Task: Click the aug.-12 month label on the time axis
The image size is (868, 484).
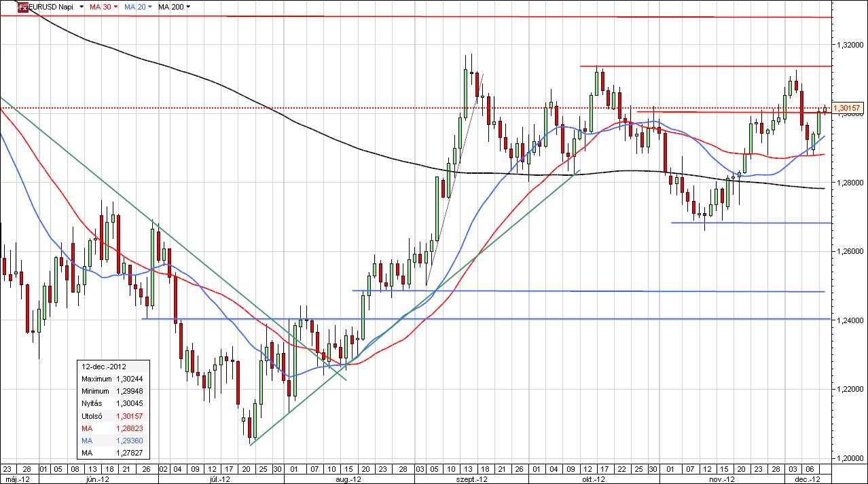Action: coord(348,479)
